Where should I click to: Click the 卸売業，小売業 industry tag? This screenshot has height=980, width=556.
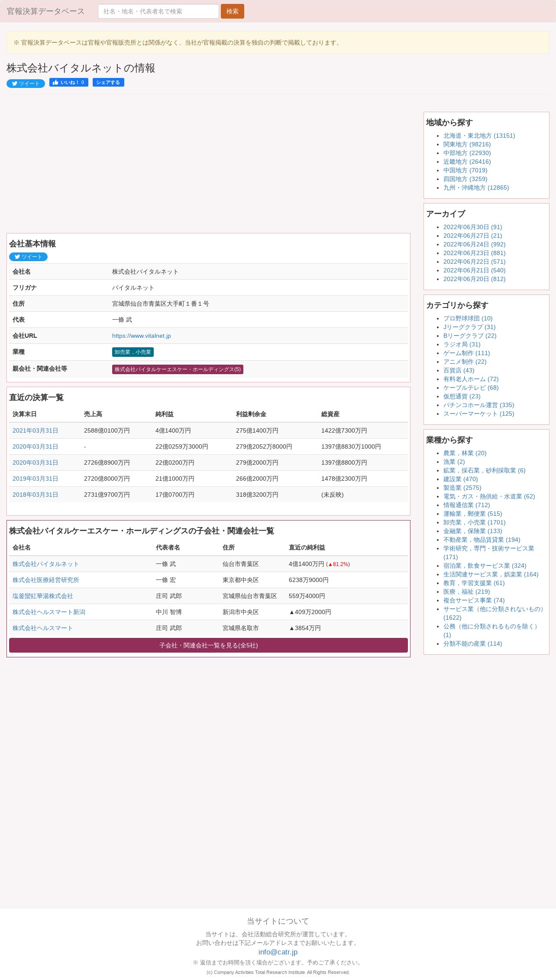click(x=133, y=352)
